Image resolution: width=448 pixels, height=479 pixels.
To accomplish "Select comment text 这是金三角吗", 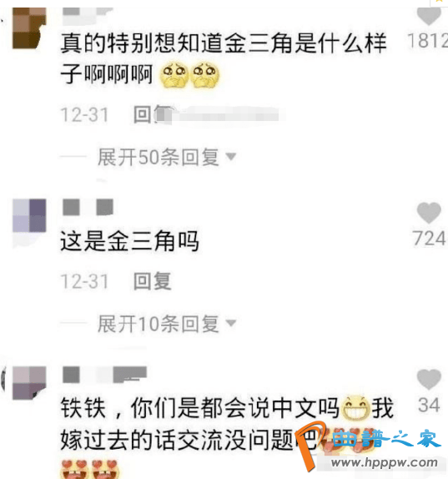I will click(130, 241).
